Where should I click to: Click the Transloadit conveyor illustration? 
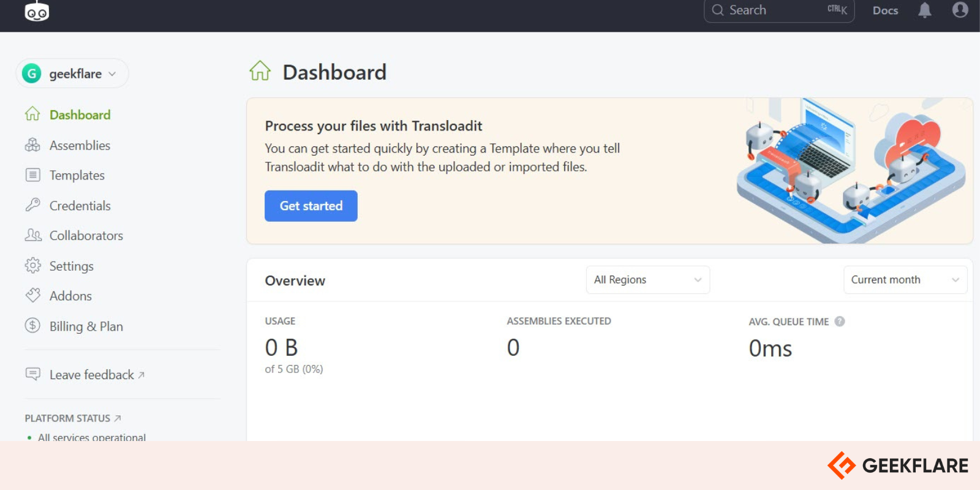point(851,171)
